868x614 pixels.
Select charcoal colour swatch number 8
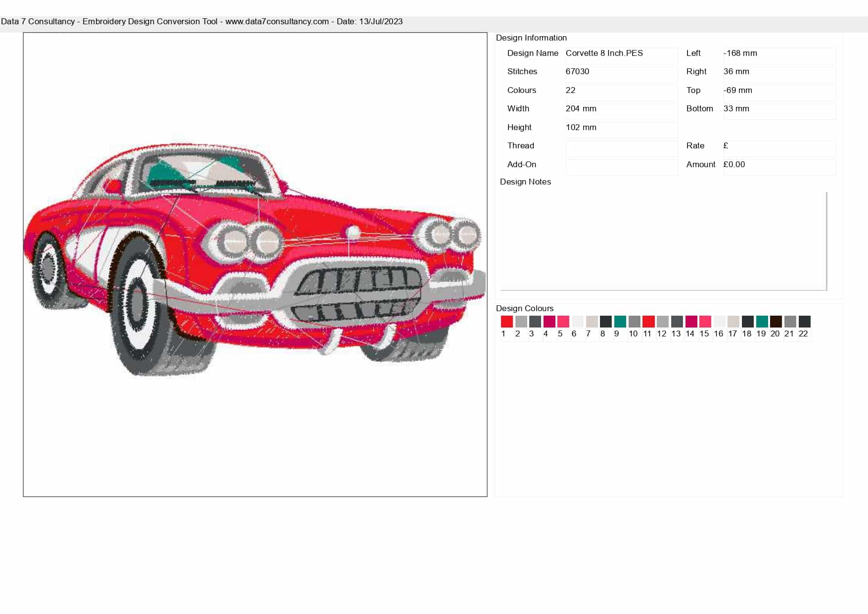click(x=606, y=322)
